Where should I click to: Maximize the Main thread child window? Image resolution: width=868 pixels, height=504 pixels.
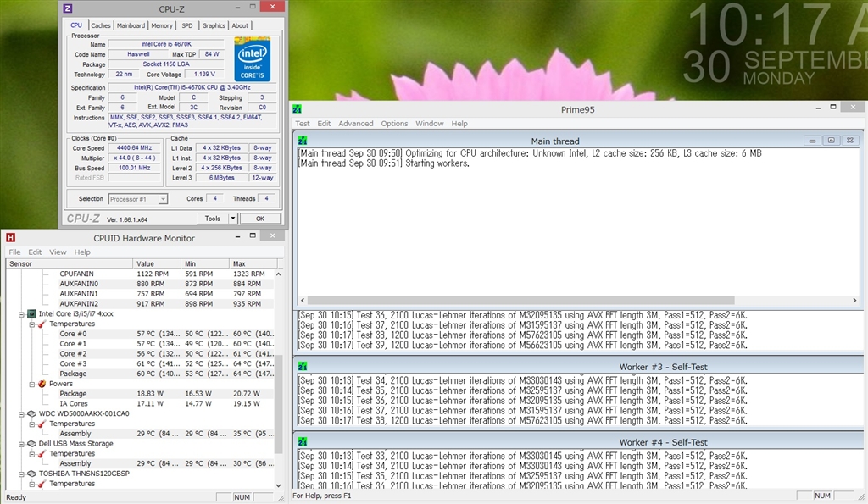click(x=831, y=141)
